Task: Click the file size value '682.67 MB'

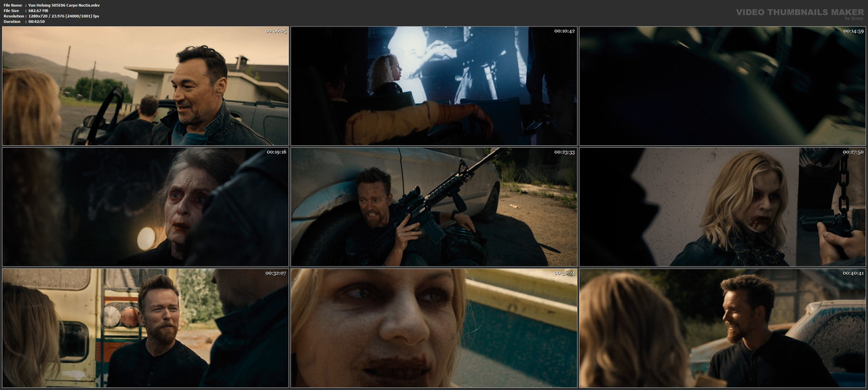Action: [x=40, y=11]
